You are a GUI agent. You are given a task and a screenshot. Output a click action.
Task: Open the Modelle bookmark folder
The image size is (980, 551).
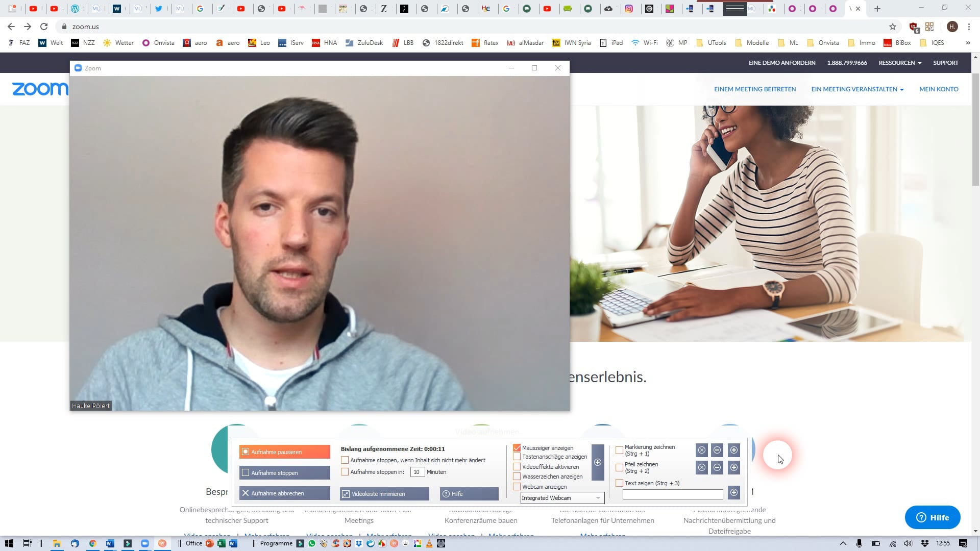pos(752,43)
